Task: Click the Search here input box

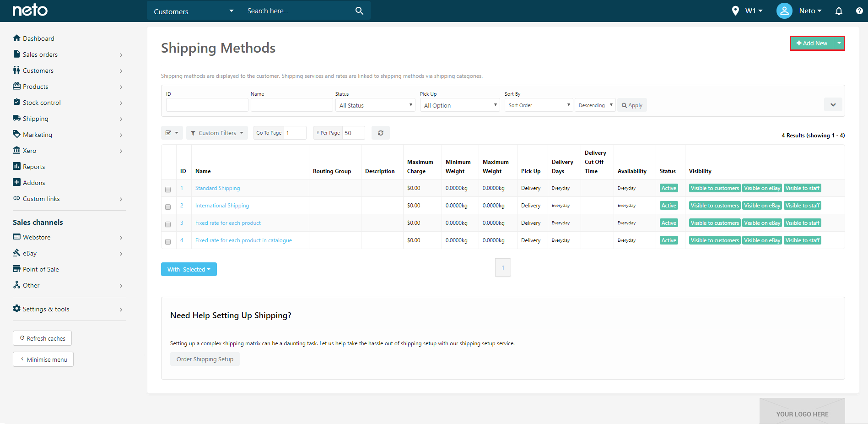Action: [x=297, y=11]
